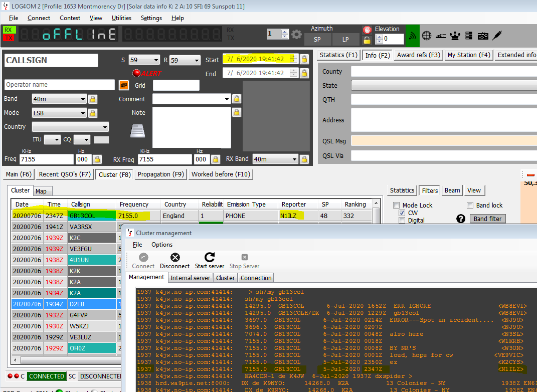Toggle the RX Band padlock
The width and height of the screenshot is (537, 392).
304,159
